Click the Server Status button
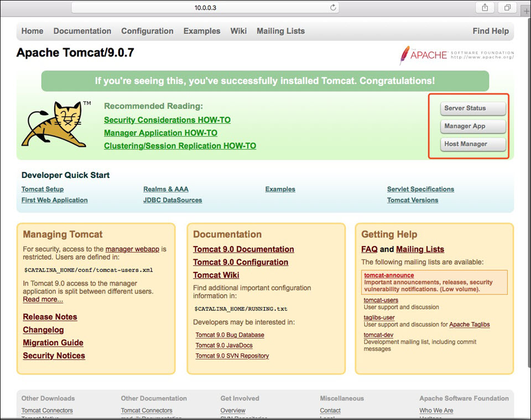531x420 pixels. [473, 108]
